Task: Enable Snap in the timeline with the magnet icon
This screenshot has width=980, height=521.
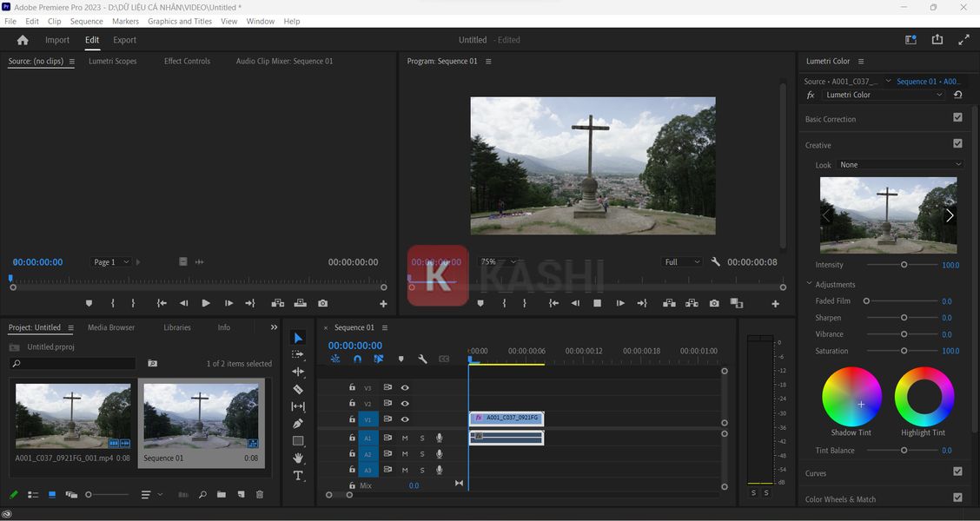Action: [x=357, y=359]
